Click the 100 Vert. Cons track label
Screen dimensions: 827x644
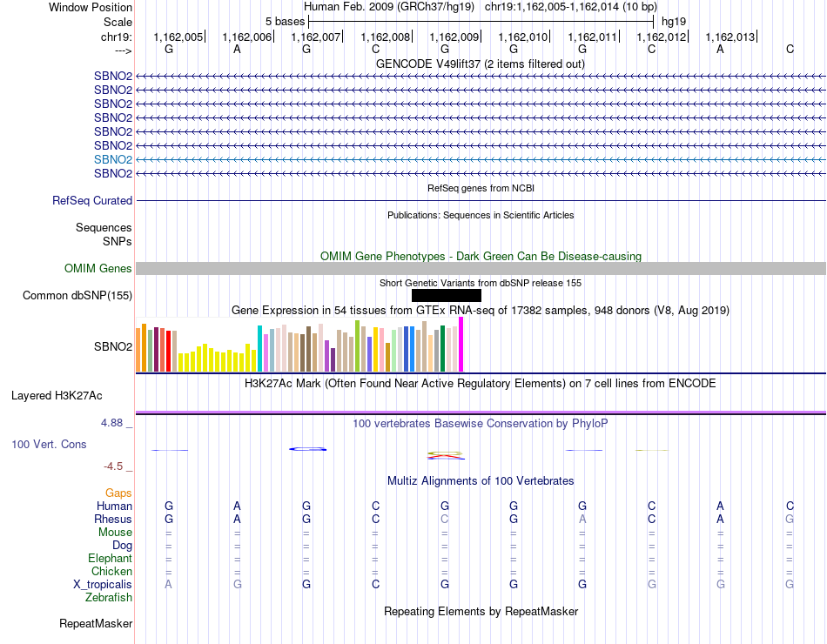49,444
